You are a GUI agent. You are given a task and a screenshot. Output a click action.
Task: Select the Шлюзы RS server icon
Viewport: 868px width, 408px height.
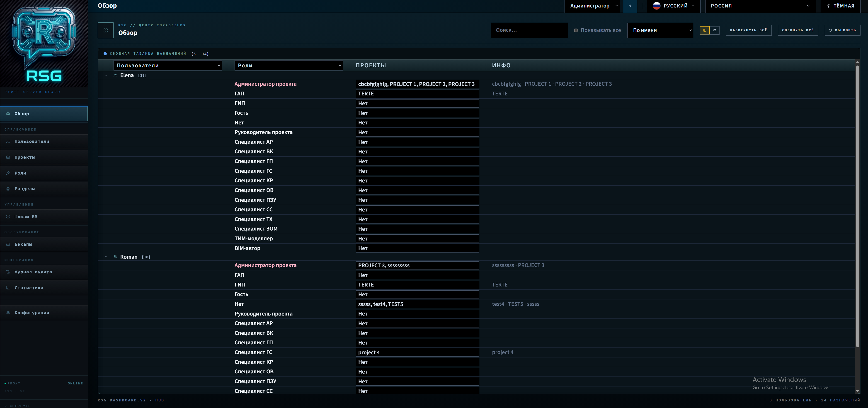pos(8,217)
